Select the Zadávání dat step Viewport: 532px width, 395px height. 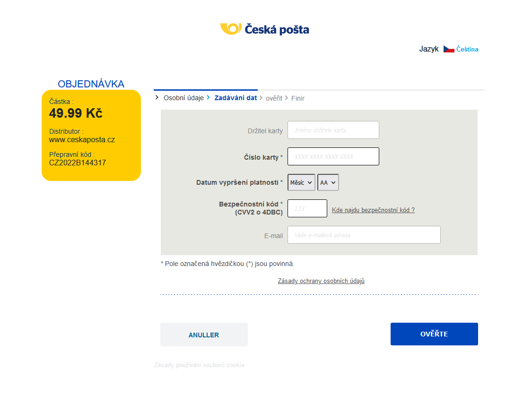(235, 98)
